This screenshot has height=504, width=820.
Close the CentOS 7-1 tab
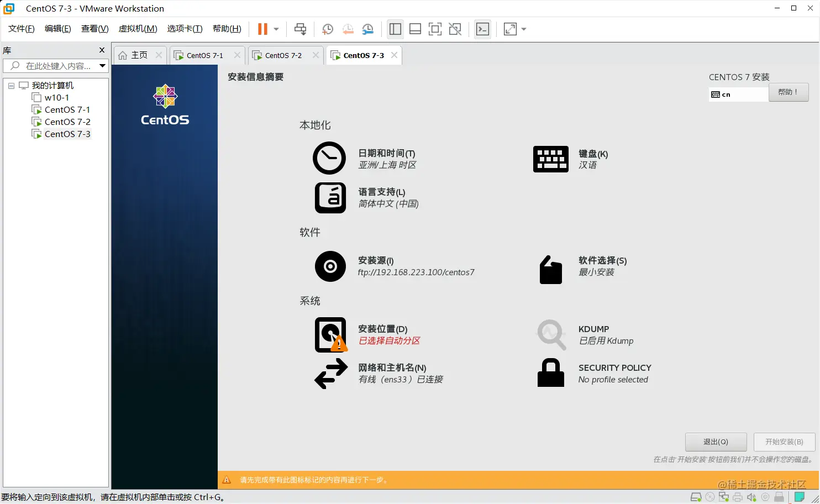(237, 55)
